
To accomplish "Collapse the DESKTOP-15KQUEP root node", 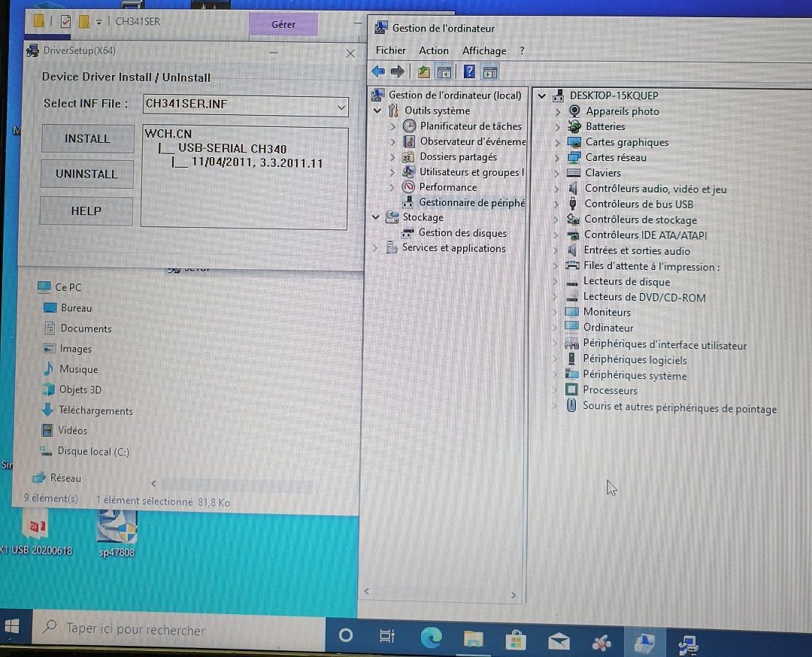I will click(x=541, y=95).
